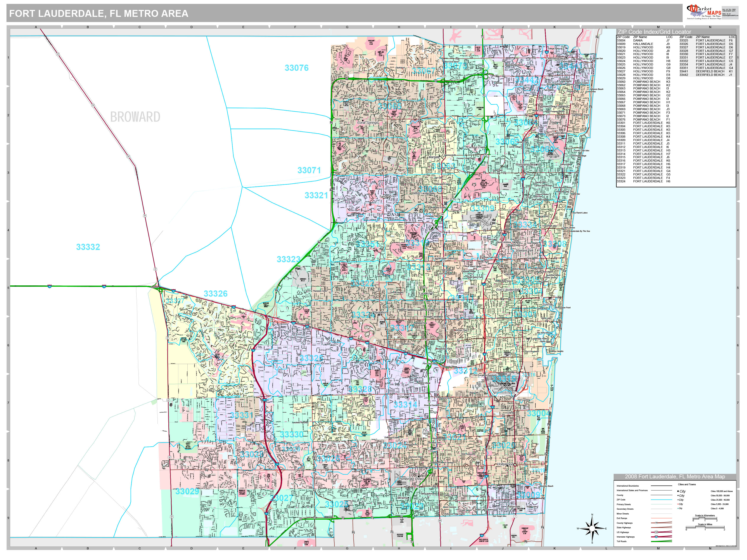The image size is (747, 560).
Task: Click the 'BROWARD' county label on map
Action: tap(135, 117)
